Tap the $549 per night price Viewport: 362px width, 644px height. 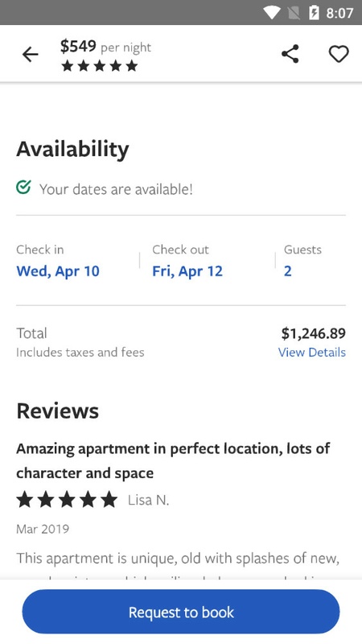coord(106,47)
